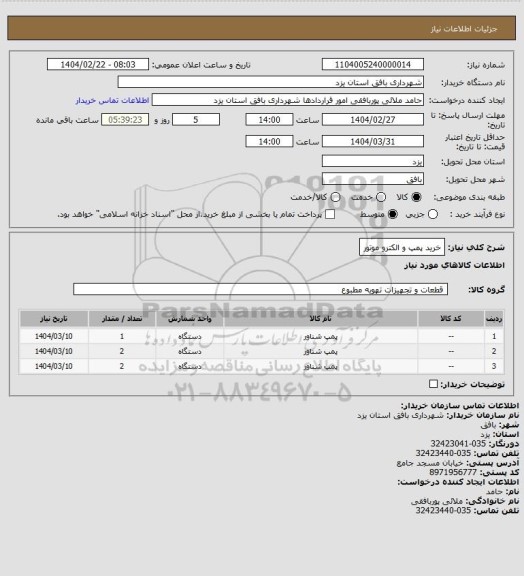Click the price validity date 1404/03/31

[x=373, y=141]
